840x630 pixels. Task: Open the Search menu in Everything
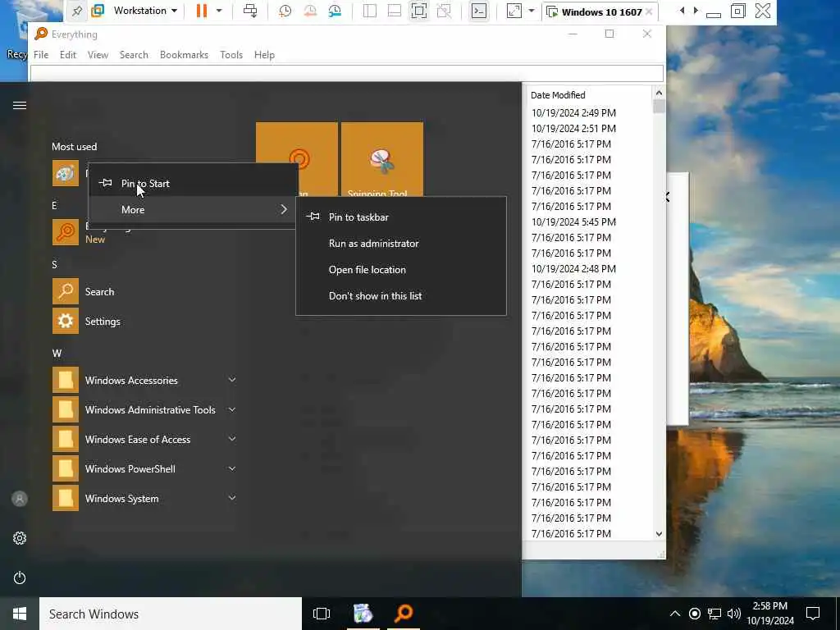(x=134, y=55)
